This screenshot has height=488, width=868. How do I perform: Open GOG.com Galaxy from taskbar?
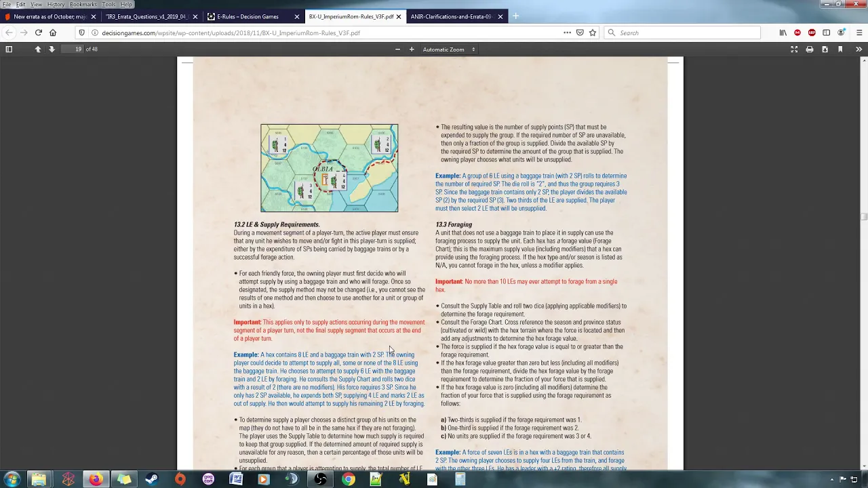coord(208,479)
